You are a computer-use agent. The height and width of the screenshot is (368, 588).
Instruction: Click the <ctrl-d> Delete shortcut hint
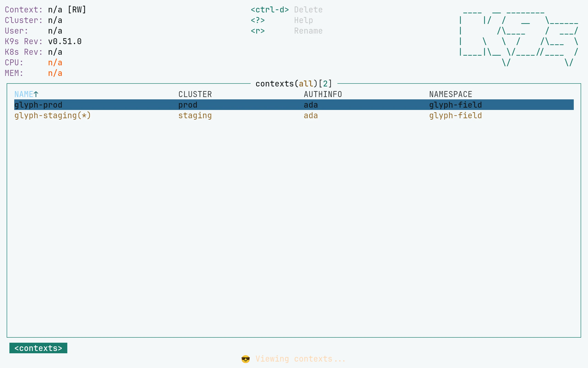(x=287, y=10)
